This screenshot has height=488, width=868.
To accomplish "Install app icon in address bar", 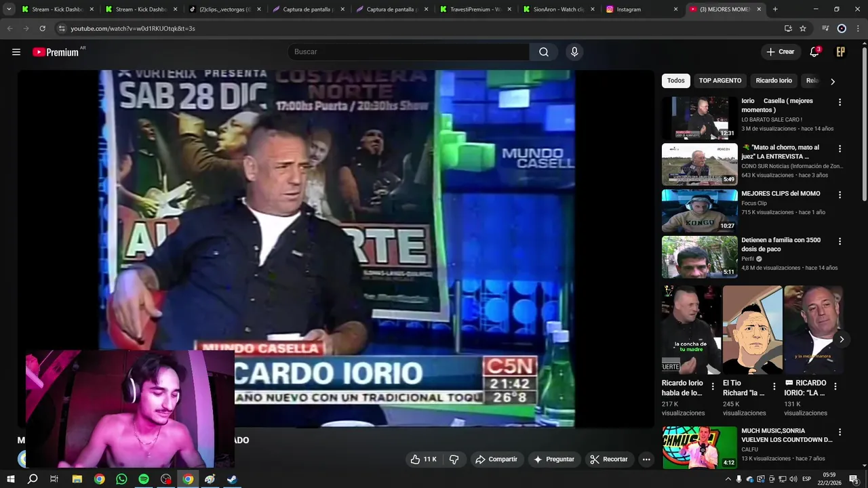I will click(x=788, y=28).
